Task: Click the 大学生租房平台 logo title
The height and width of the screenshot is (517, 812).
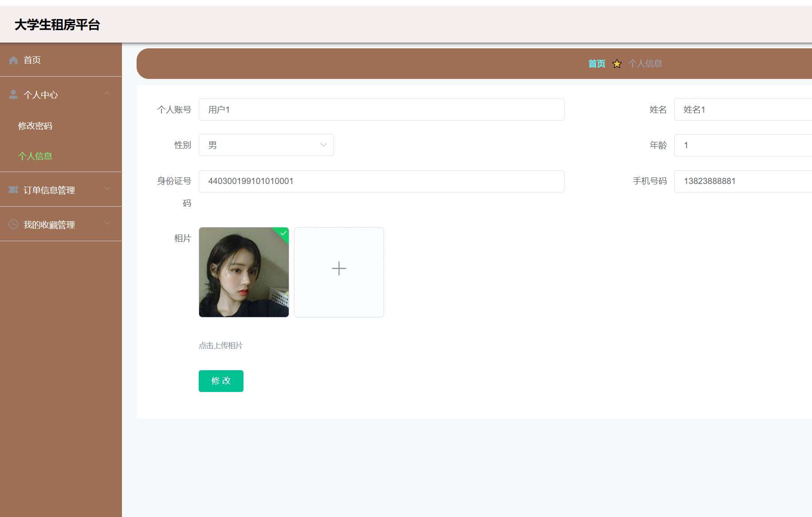Action: (58, 24)
